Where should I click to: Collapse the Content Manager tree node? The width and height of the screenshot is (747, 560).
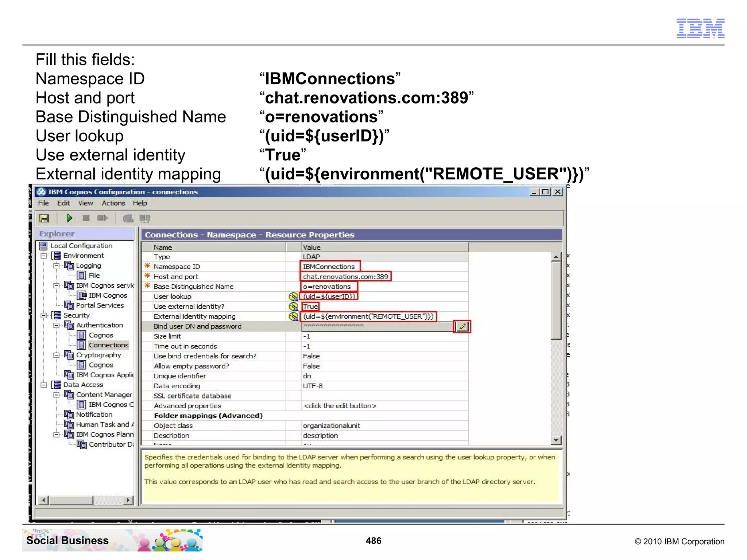point(56,395)
